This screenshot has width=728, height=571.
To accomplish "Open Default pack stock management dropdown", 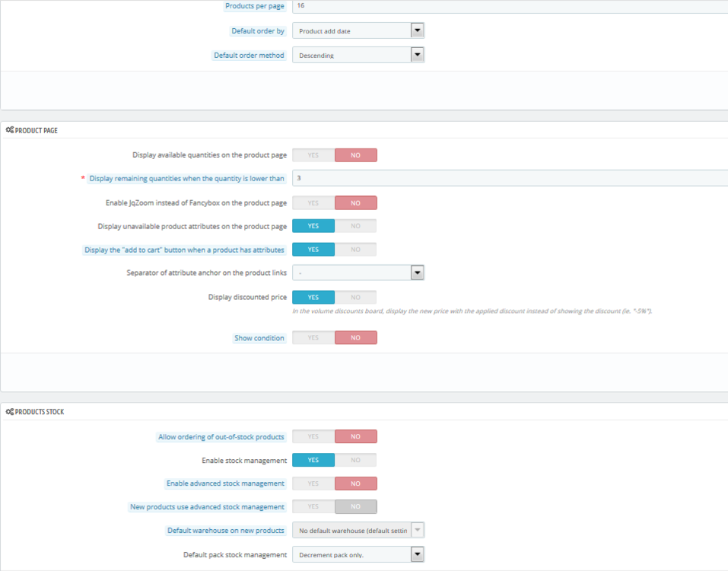I will coord(358,554).
